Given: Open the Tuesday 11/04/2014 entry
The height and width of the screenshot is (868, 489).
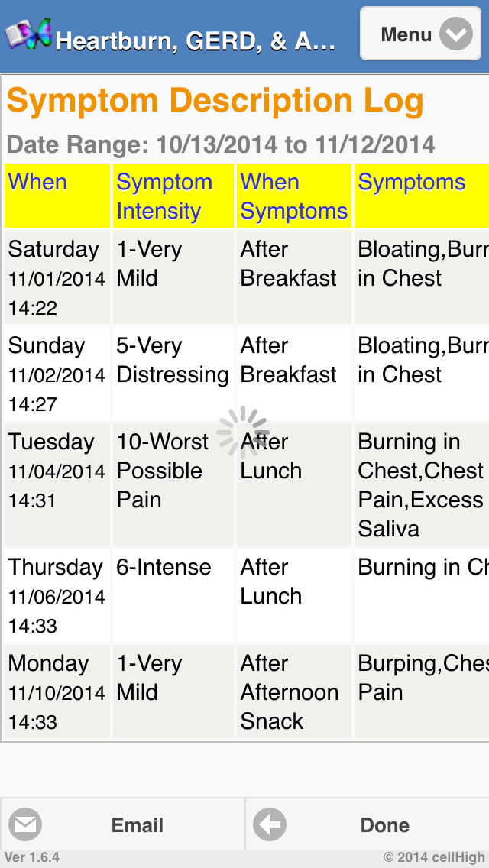Looking at the screenshot, I should tap(57, 471).
